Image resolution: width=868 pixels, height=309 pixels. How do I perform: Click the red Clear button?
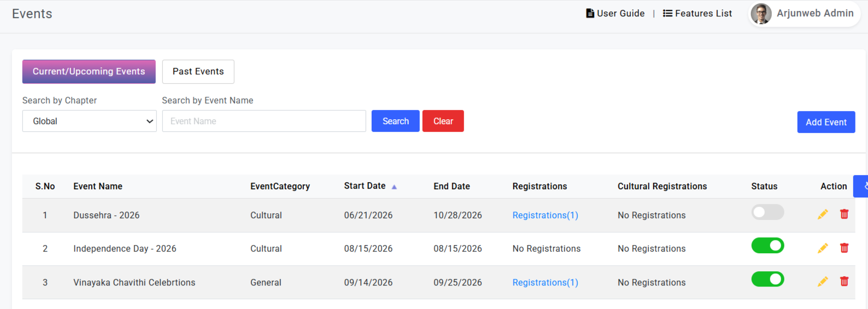443,121
